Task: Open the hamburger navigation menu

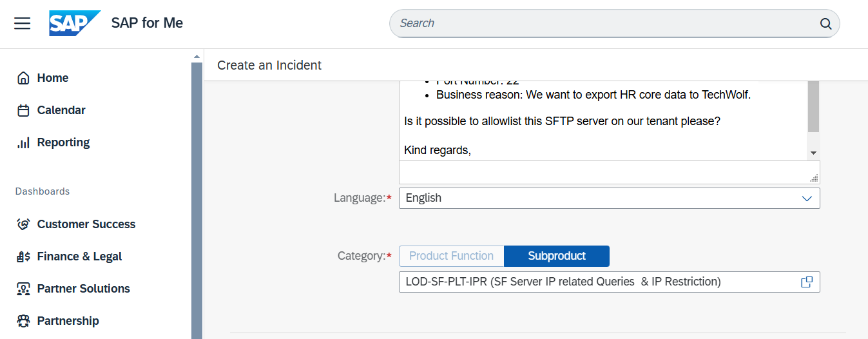Action: tap(23, 23)
